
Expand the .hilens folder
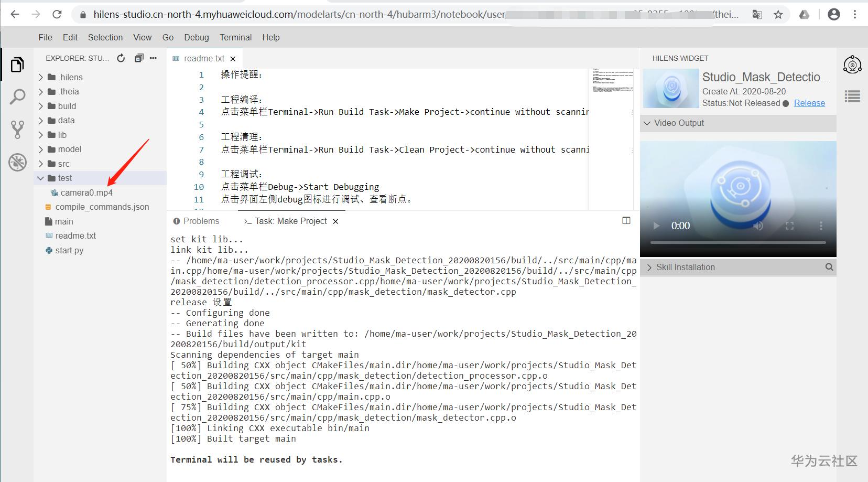[41, 77]
